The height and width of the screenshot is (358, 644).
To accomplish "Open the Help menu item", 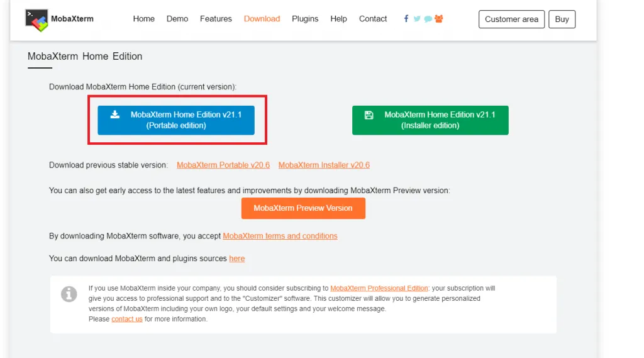I will click(338, 19).
